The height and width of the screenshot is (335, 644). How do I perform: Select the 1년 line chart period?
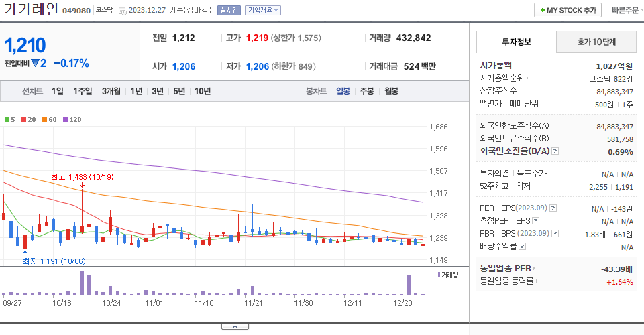pos(136,91)
